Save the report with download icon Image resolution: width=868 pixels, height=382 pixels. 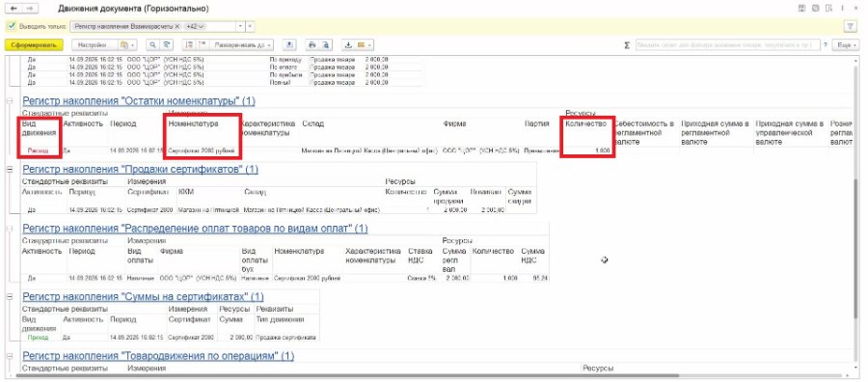tap(349, 44)
